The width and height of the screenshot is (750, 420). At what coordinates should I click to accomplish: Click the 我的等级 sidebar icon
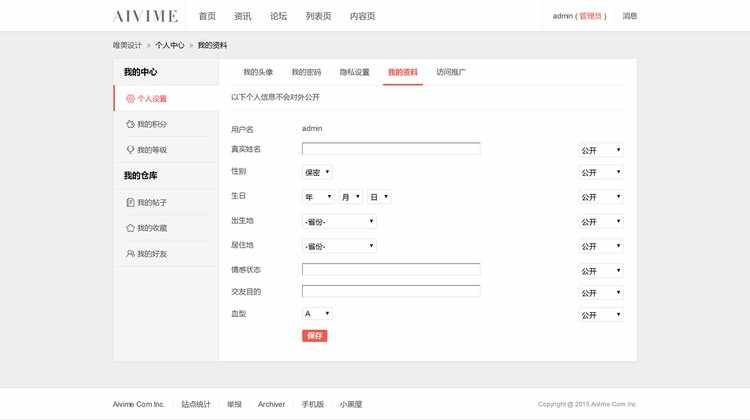130,150
